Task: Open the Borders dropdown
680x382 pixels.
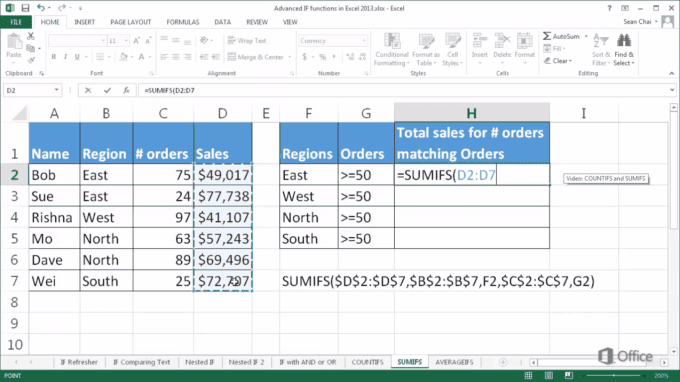Action: pyautogui.click(x=109, y=57)
